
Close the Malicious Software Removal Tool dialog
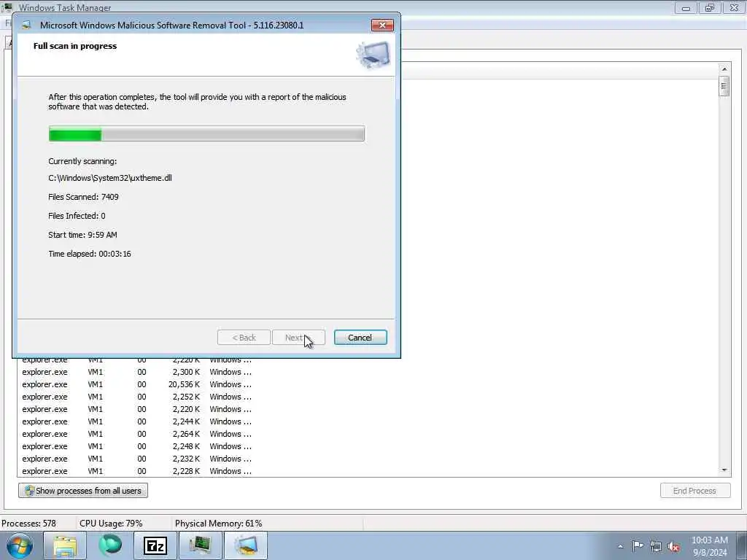[382, 26]
